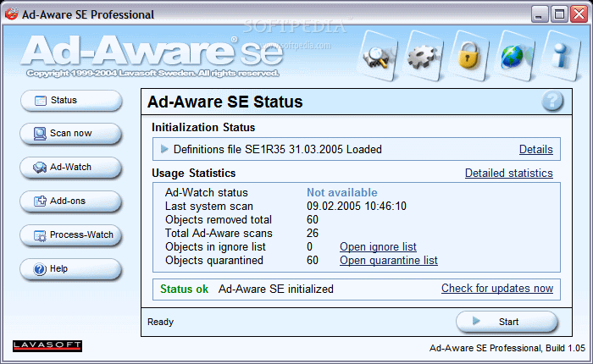Click Open ignore list link

[378, 247]
